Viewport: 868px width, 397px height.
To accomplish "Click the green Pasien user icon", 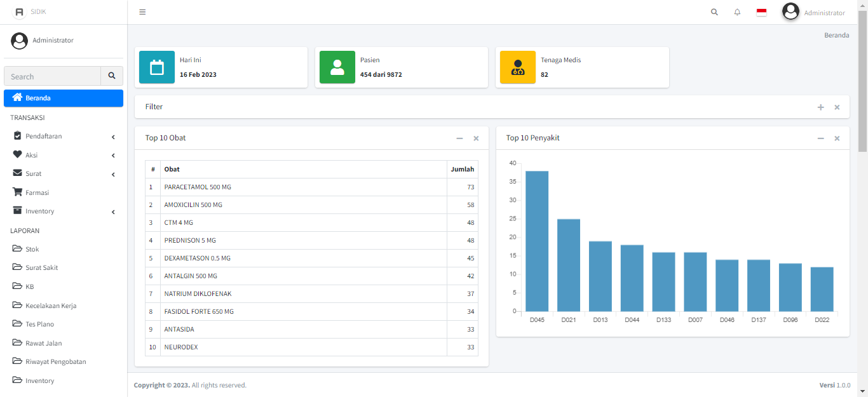I will 337,67.
